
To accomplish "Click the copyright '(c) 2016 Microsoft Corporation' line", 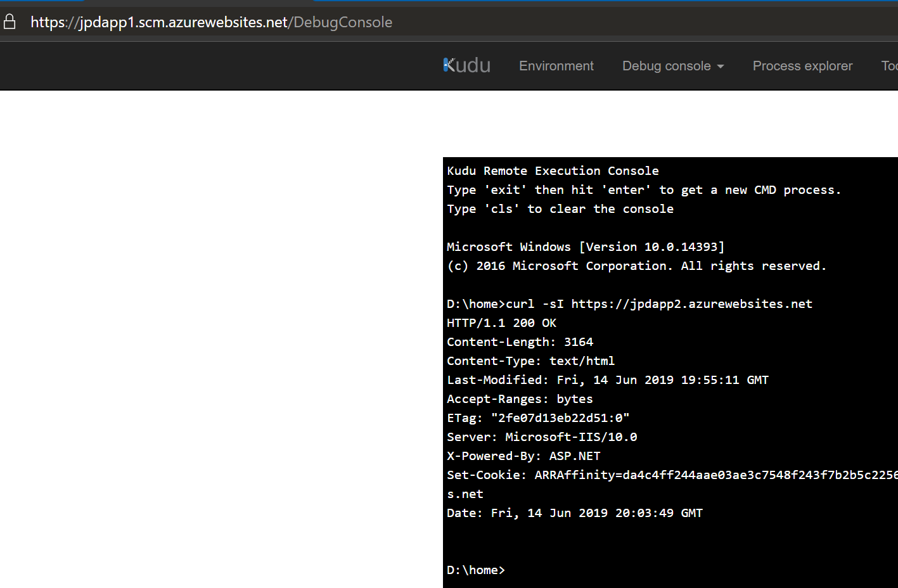I will [x=636, y=265].
